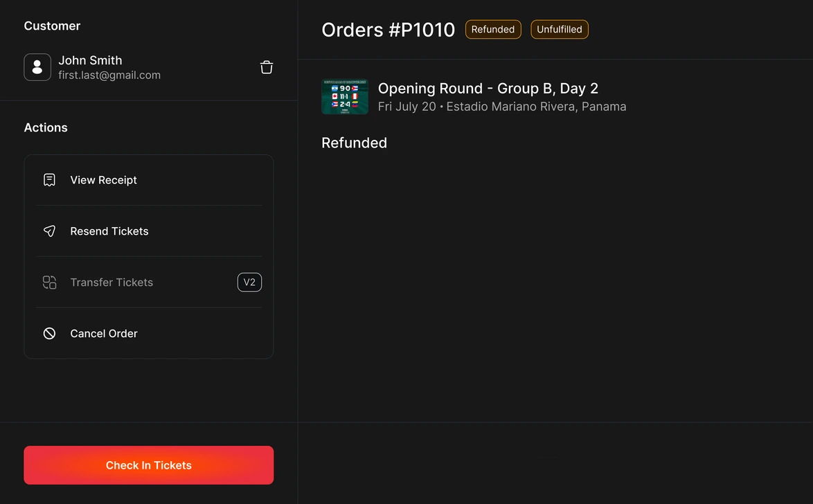Select View Receipt action
The height and width of the screenshot is (504, 813).
149,180
